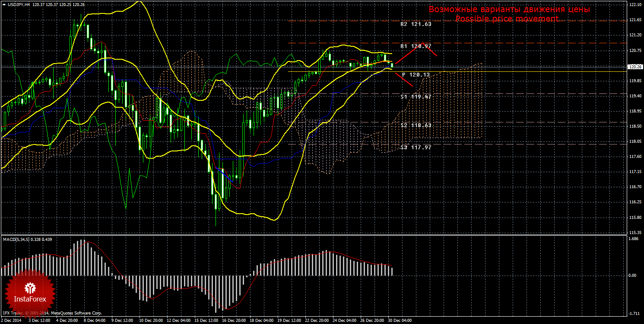The height and width of the screenshot is (324, 644).
Task: Select 116.25 on the price axis
Action: (635, 202)
